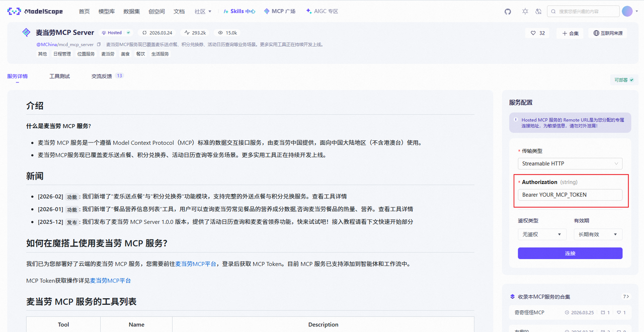Expand the 社区 nav dropdown
Image resolution: width=644 pixels, height=332 pixels.
203,11
